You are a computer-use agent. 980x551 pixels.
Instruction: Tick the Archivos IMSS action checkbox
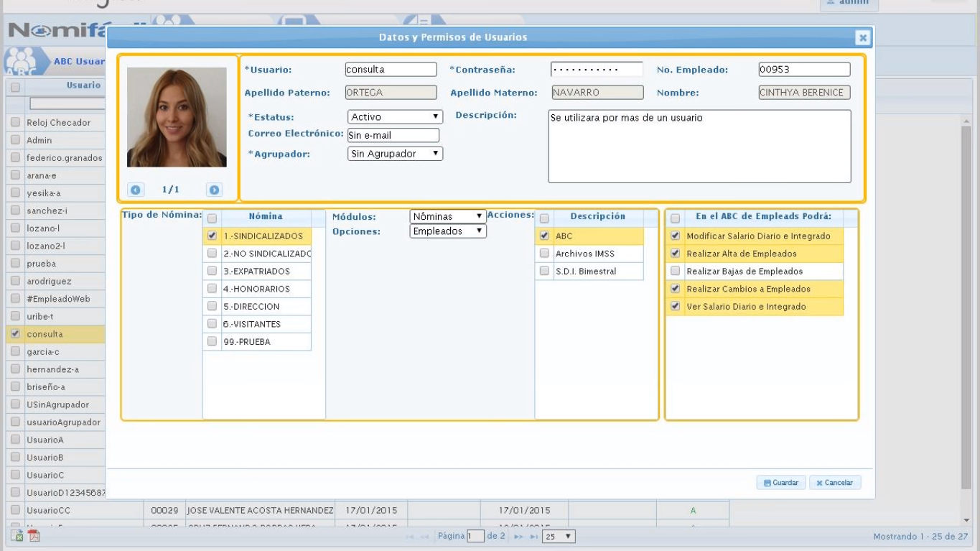click(544, 254)
